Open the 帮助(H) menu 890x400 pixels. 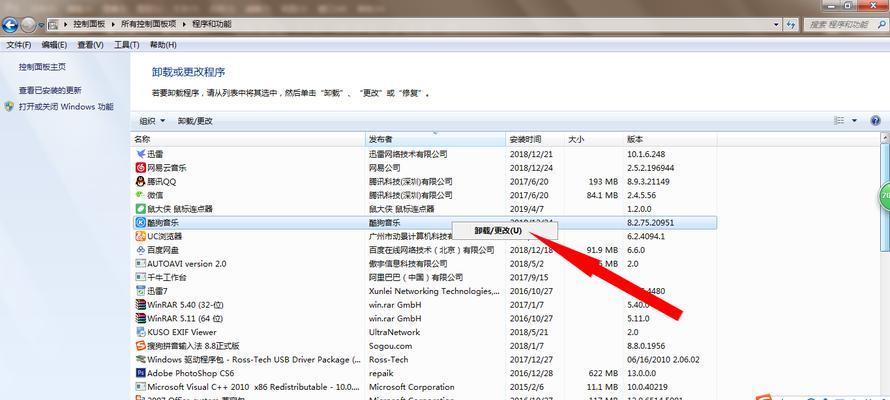(163, 45)
